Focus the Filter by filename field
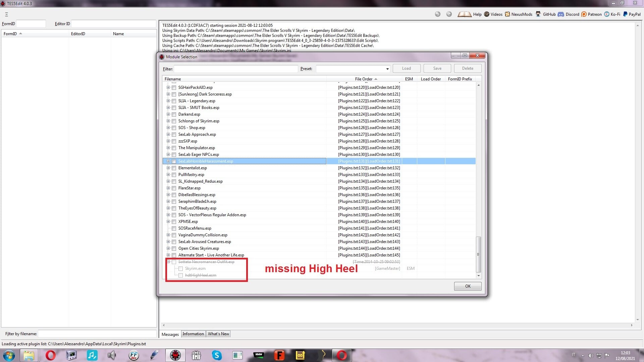Image resolution: width=644 pixels, height=362 pixels. pos(97,334)
